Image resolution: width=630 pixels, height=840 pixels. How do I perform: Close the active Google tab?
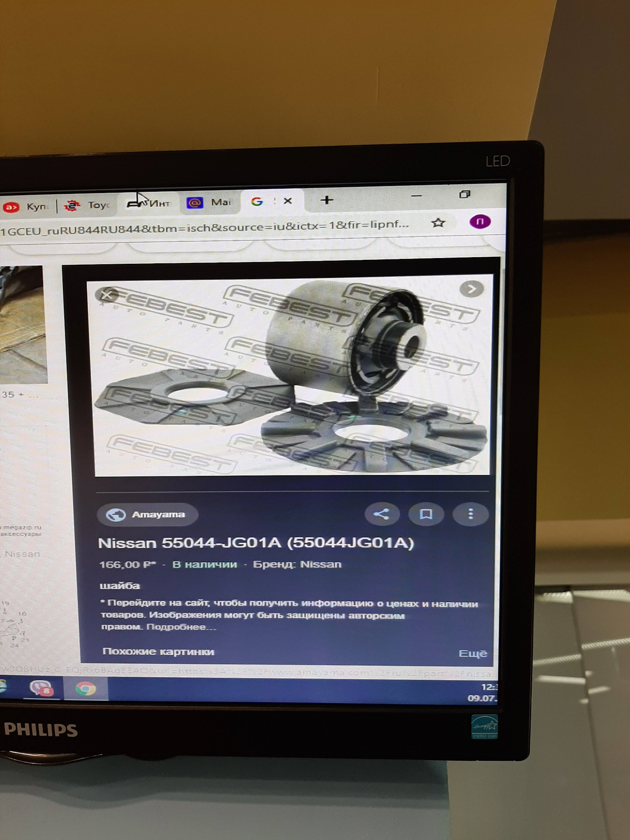[287, 201]
